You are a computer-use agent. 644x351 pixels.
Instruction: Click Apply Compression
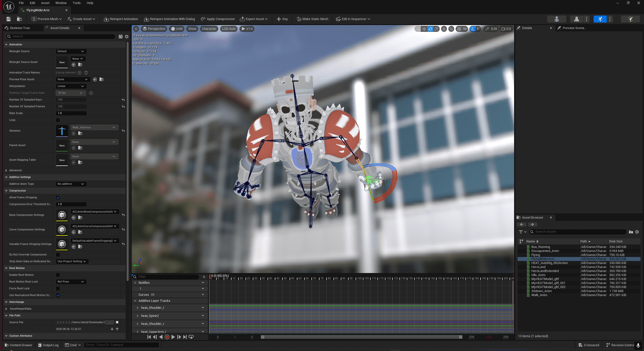coord(218,19)
